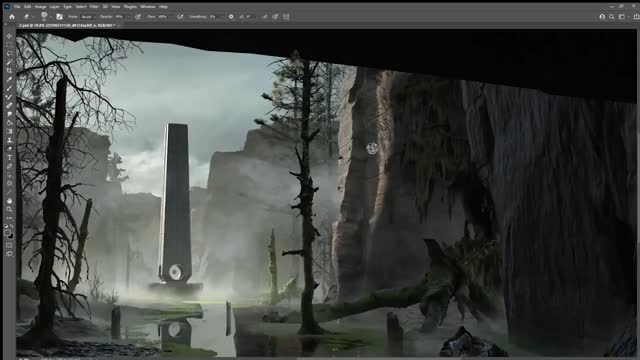
Task: Go to the Home screen
Action: (12, 17)
